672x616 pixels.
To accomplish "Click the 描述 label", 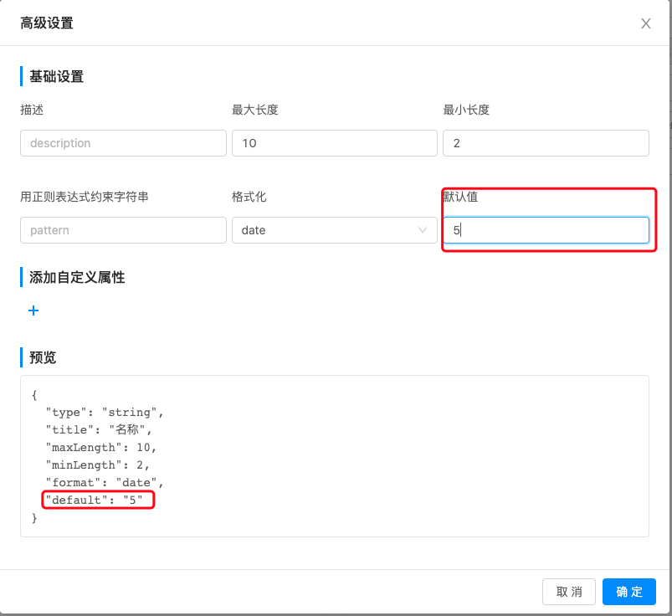I will (32, 110).
